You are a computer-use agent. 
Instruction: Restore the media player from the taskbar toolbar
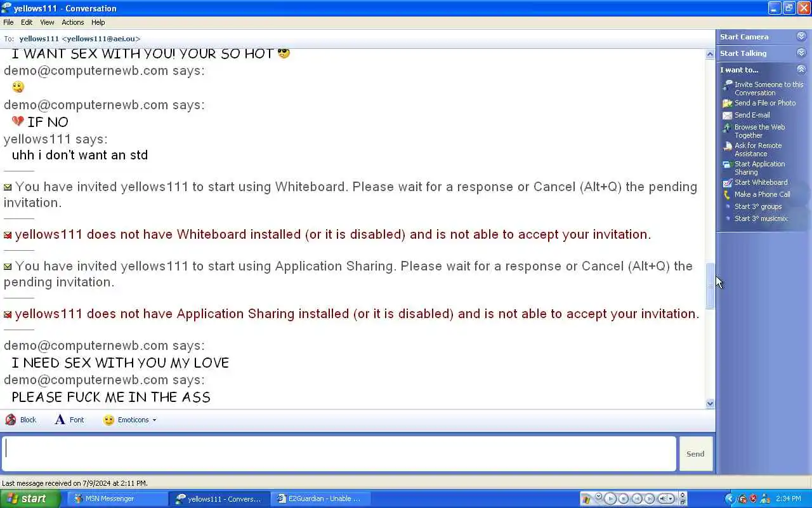(683, 502)
